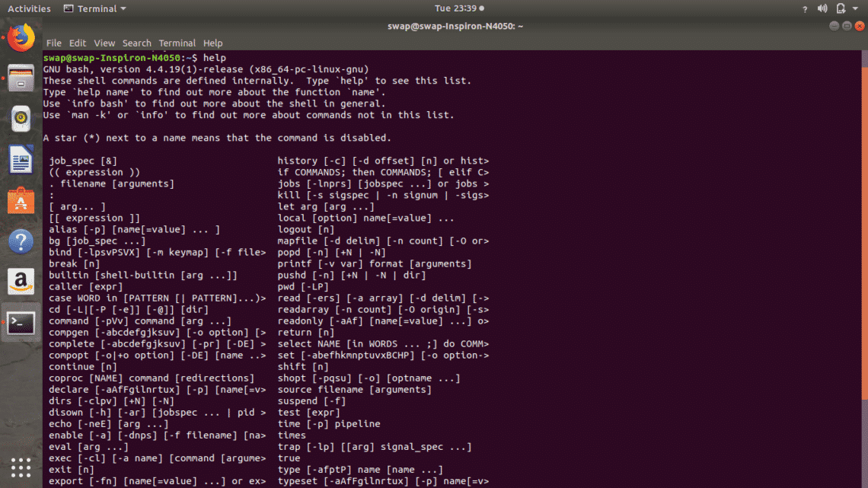This screenshot has width=868, height=488.
Task: Open the Files manager dock icon
Action: (21, 78)
